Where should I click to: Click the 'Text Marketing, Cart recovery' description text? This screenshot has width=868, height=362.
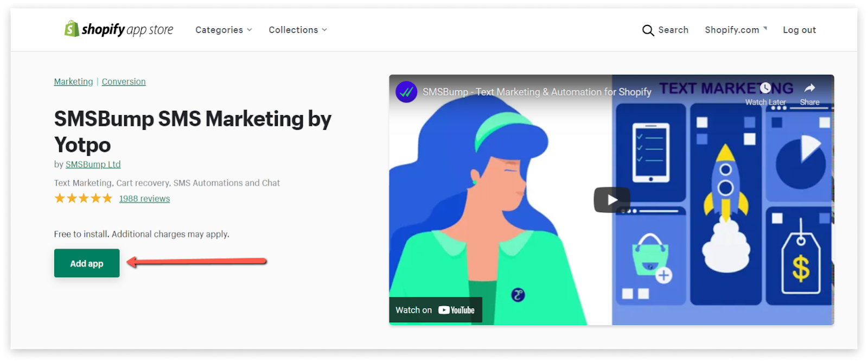click(x=167, y=183)
